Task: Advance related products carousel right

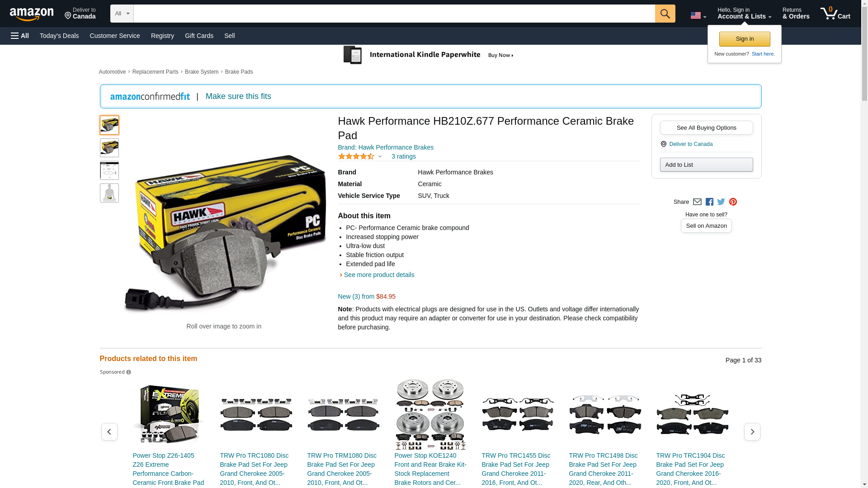Action: pyautogui.click(x=752, y=432)
